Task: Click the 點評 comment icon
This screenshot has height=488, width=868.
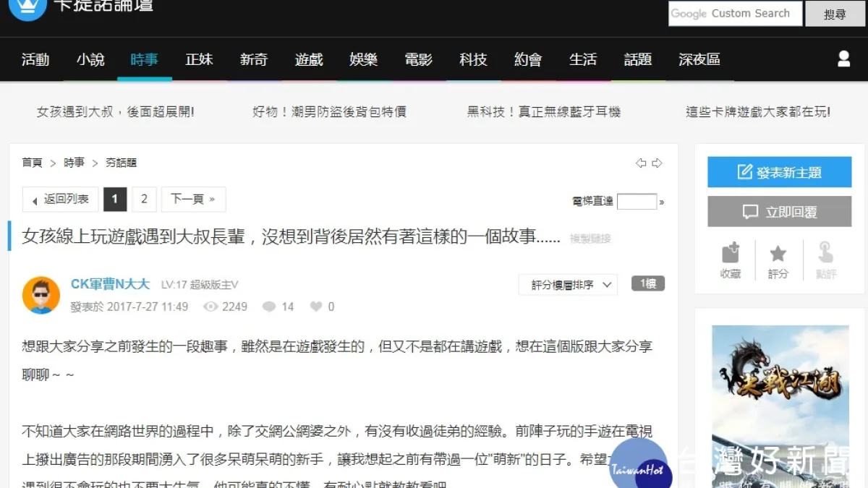Action: coord(825,253)
